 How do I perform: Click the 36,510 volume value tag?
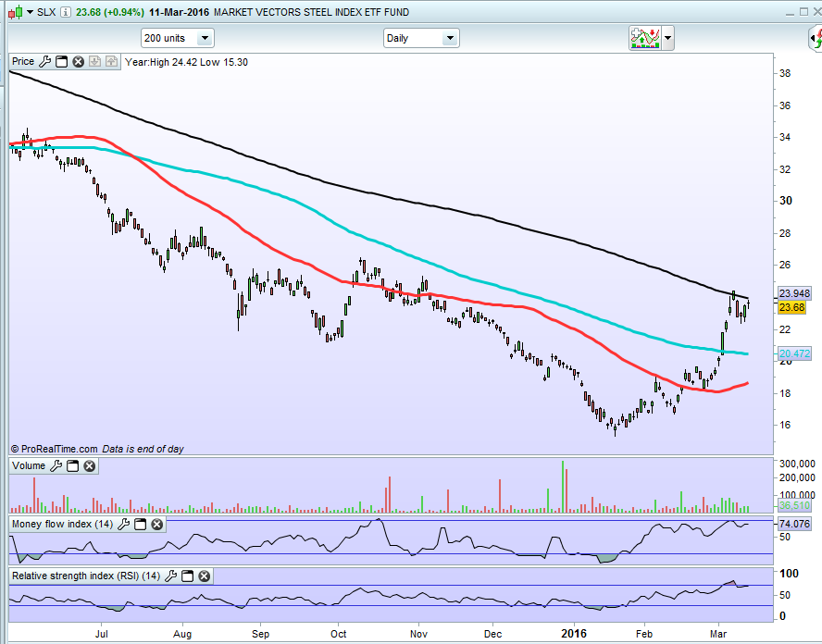coord(794,505)
